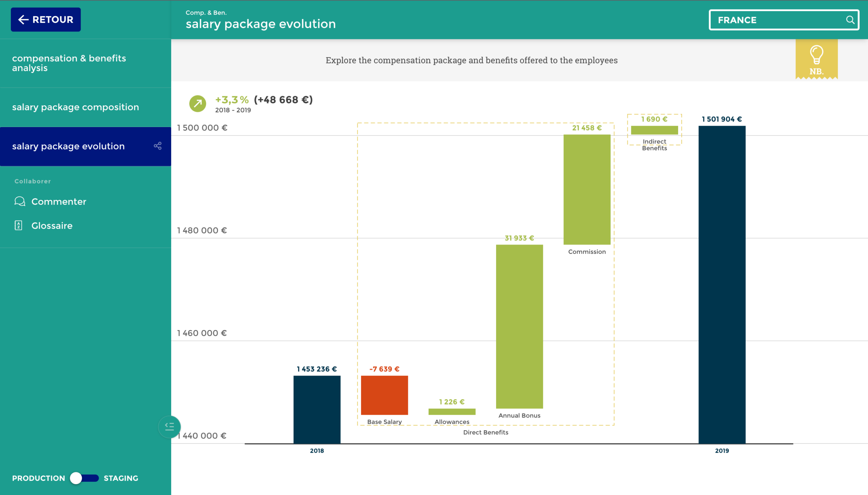Open the NB. lightbulb note
This screenshot has height=495, width=868.
816,60
